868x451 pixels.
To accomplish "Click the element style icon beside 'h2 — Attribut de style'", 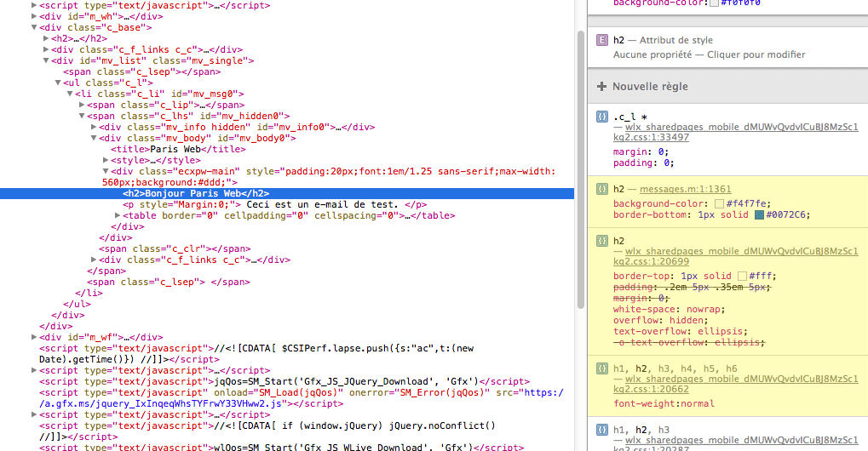I will point(601,40).
